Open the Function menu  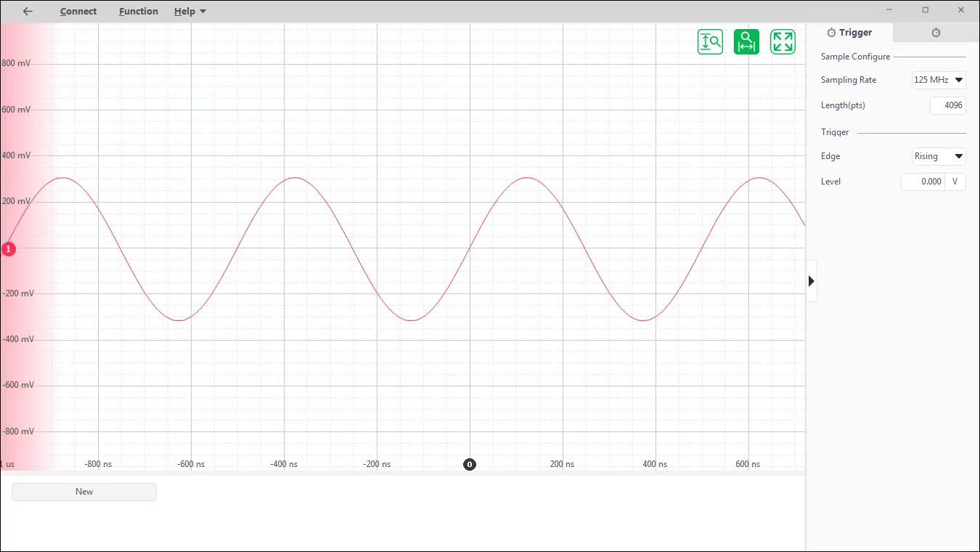click(x=139, y=11)
